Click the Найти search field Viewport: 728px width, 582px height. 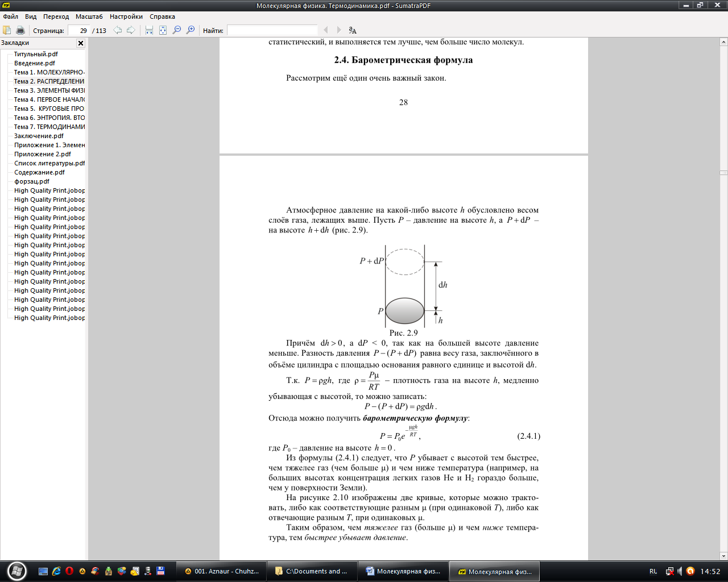(x=272, y=31)
